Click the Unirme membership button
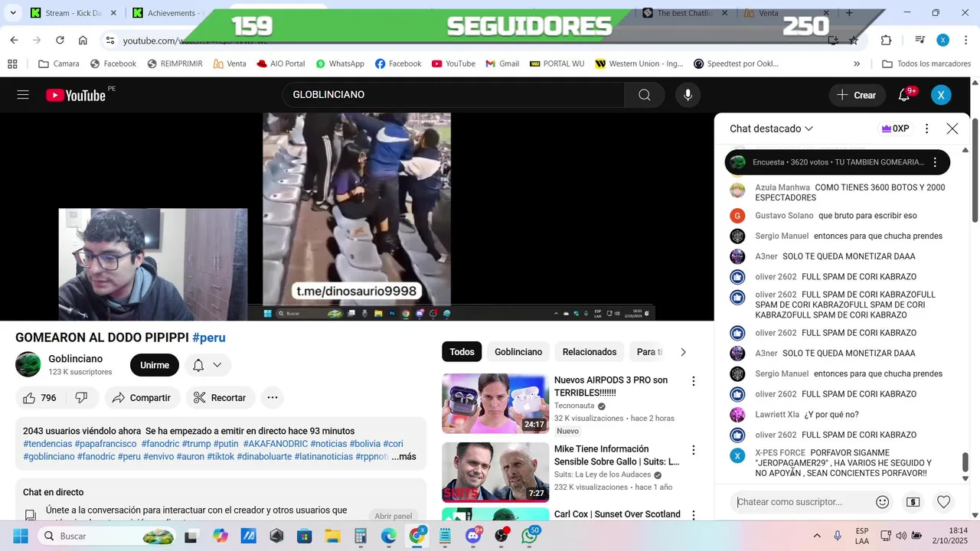This screenshot has width=980, height=551. coord(154,365)
